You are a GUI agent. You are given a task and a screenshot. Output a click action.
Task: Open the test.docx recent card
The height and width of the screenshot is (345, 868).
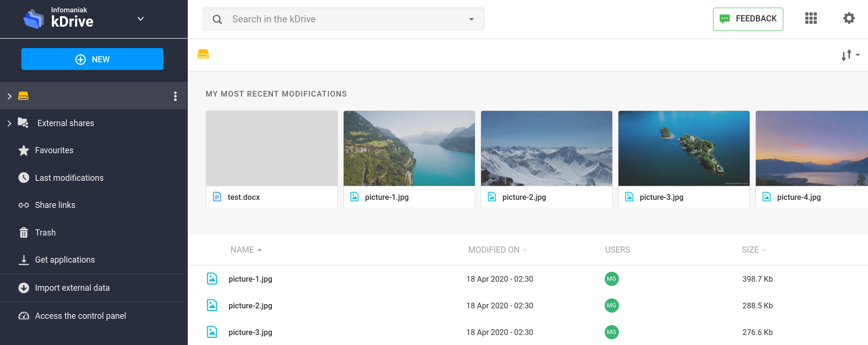tap(272, 159)
